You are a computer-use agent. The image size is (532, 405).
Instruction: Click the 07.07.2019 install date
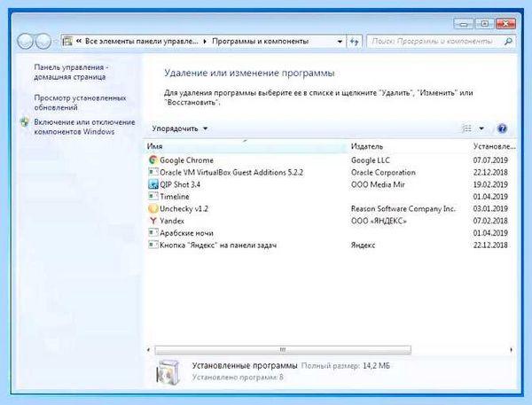click(x=490, y=160)
